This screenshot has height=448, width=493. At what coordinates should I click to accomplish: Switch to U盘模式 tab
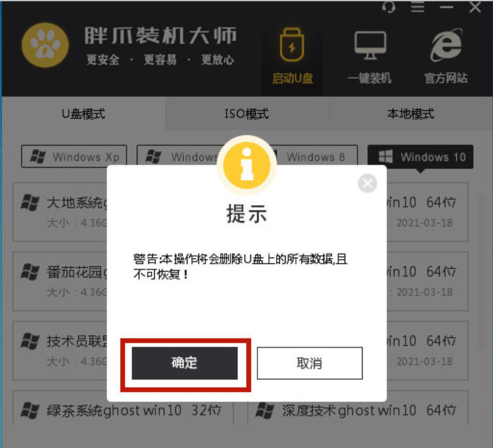click(x=83, y=114)
